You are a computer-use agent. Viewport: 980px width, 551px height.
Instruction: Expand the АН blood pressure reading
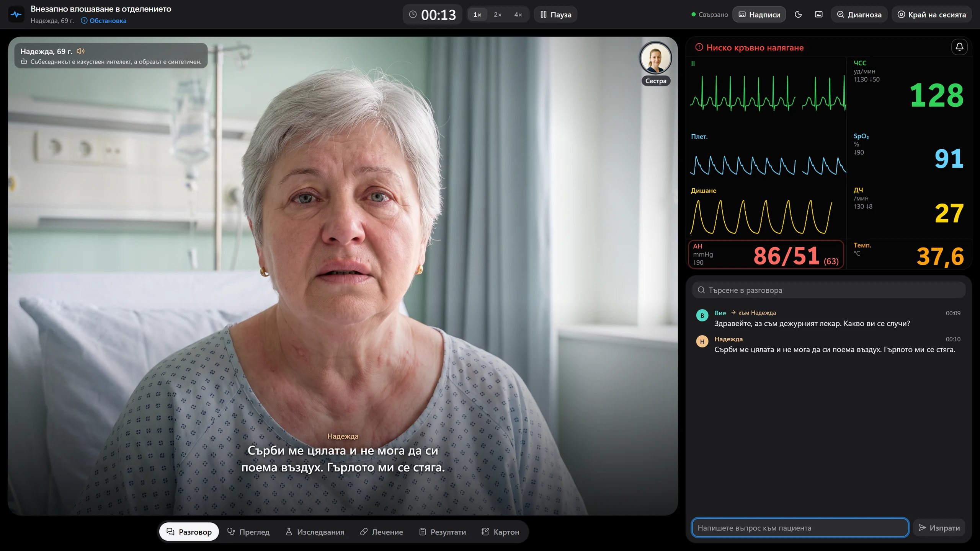pos(766,254)
